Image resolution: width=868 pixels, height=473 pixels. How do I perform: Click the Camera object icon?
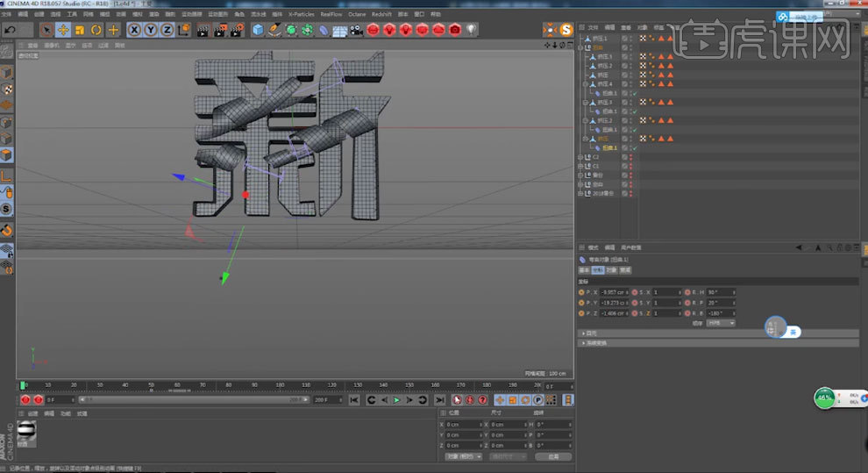click(x=357, y=30)
